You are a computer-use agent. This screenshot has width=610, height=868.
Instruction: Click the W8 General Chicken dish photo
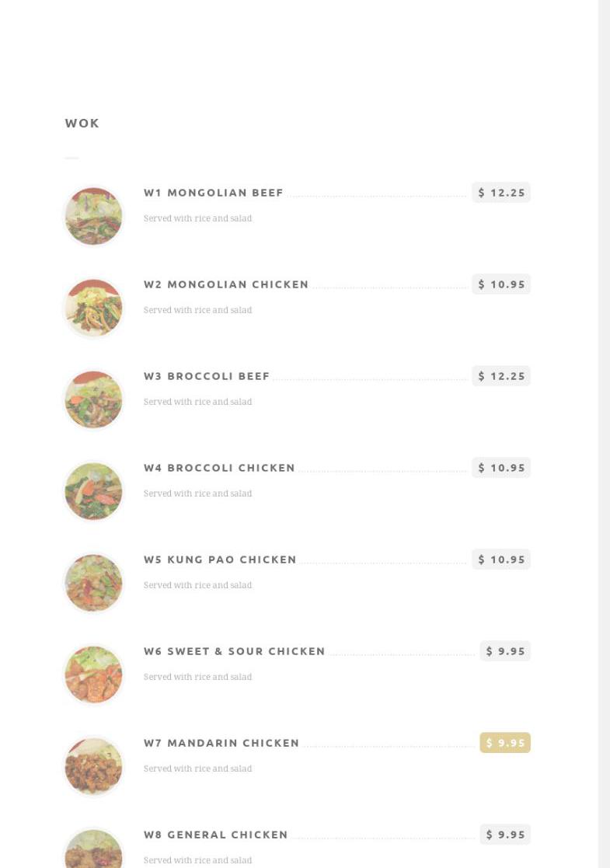(93, 851)
